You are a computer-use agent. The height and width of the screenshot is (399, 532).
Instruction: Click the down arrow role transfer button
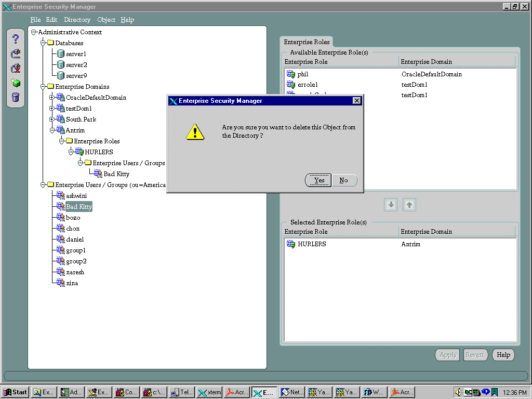(x=391, y=205)
